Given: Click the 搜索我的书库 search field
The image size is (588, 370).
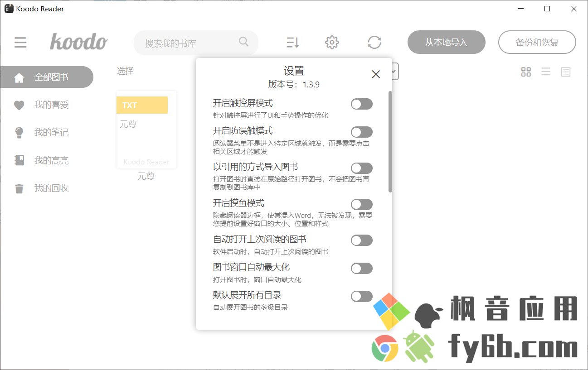Looking at the screenshot, I should pos(196,43).
